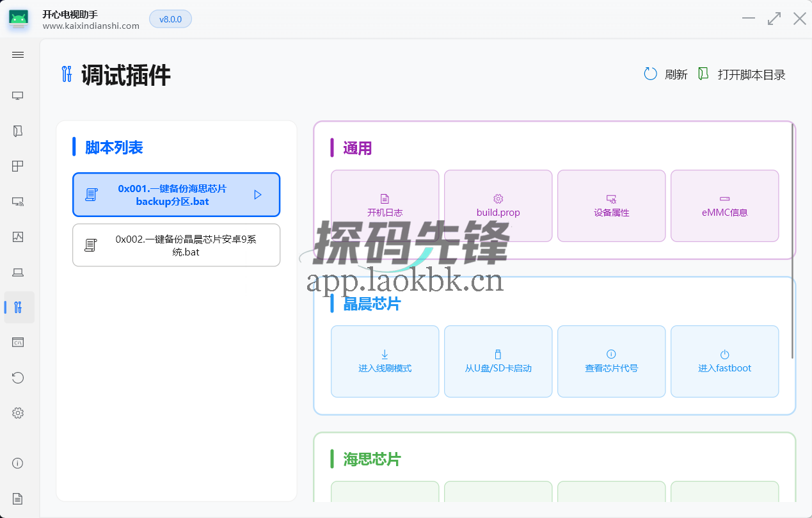Click the app logo in the title bar
This screenshot has height=518, width=812.
point(19,19)
